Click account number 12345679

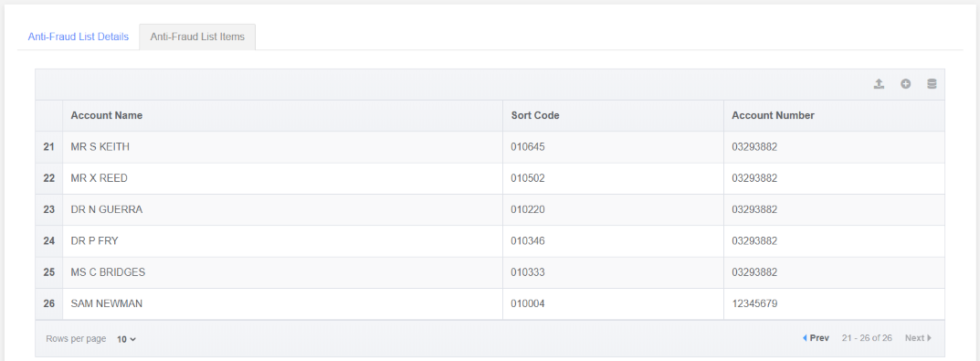pos(754,303)
